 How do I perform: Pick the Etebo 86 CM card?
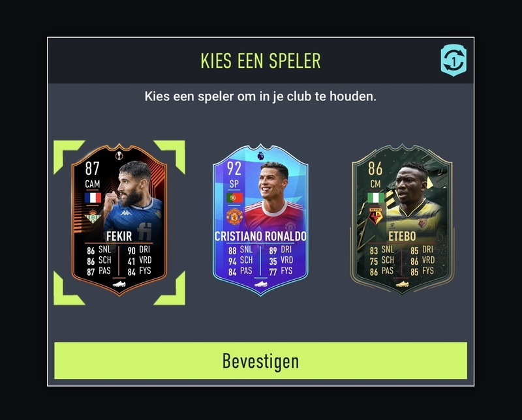[x=402, y=220]
